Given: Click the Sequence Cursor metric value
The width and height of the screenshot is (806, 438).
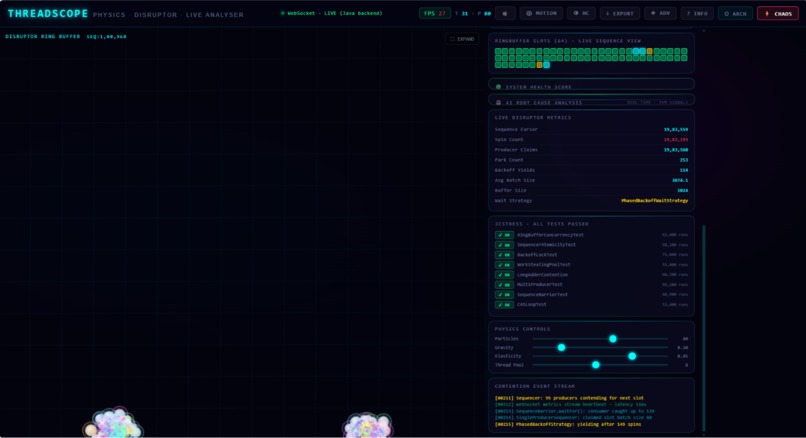Looking at the screenshot, I should 676,130.
